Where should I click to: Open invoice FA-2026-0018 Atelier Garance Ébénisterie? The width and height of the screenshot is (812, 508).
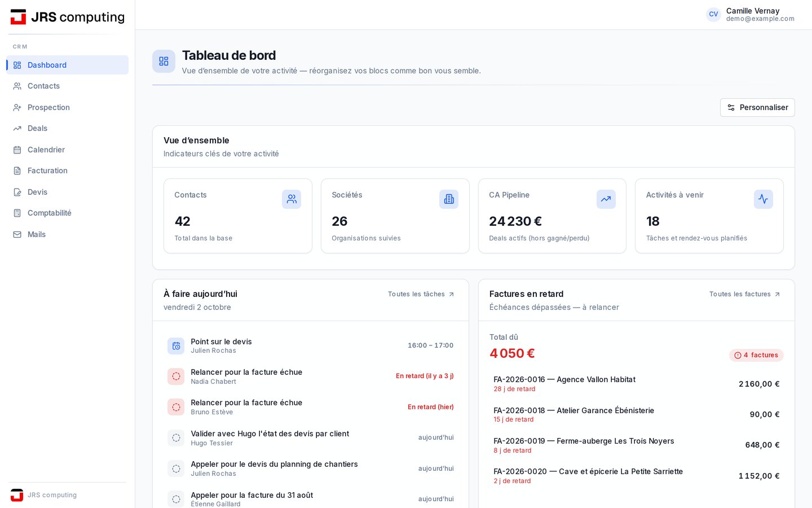[637, 414]
